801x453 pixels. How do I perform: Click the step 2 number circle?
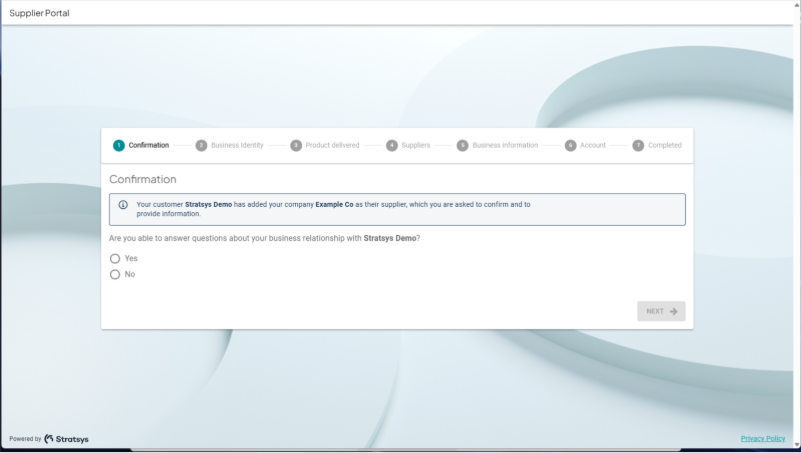coord(201,145)
